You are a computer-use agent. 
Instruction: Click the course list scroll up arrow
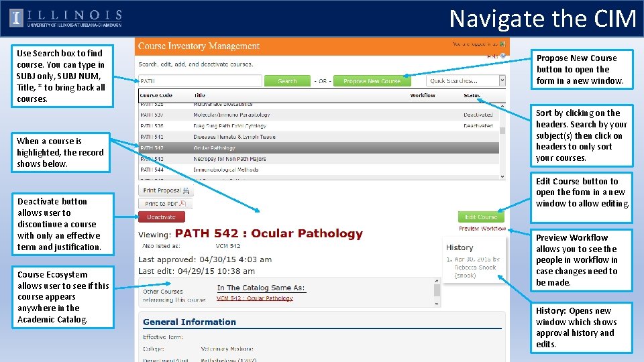pyautogui.click(x=502, y=107)
